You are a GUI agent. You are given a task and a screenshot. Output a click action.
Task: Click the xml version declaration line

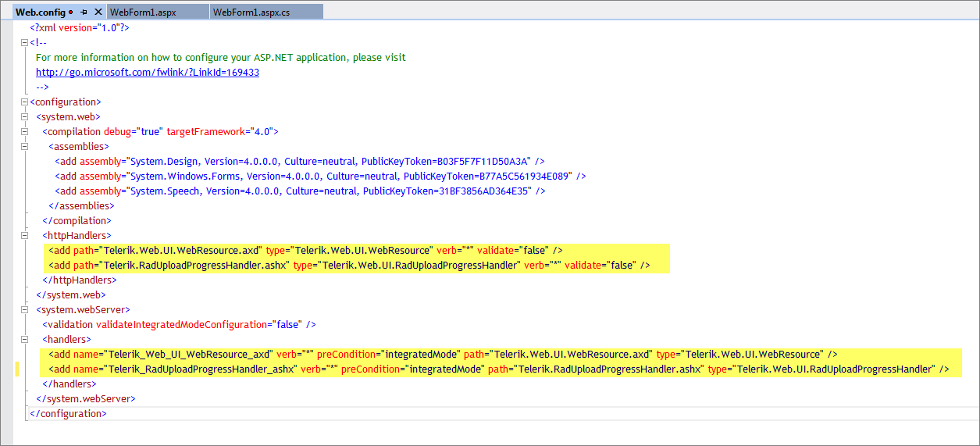[x=80, y=27]
